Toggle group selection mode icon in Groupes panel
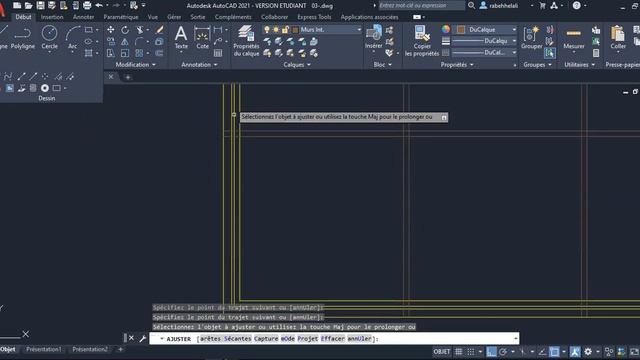The width and height of the screenshot is (640, 360). point(550,53)
